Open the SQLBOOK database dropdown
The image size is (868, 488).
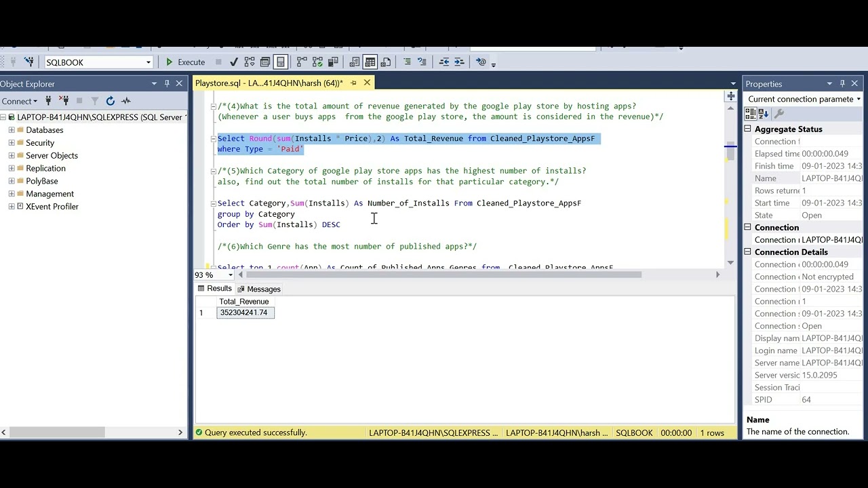148,62
